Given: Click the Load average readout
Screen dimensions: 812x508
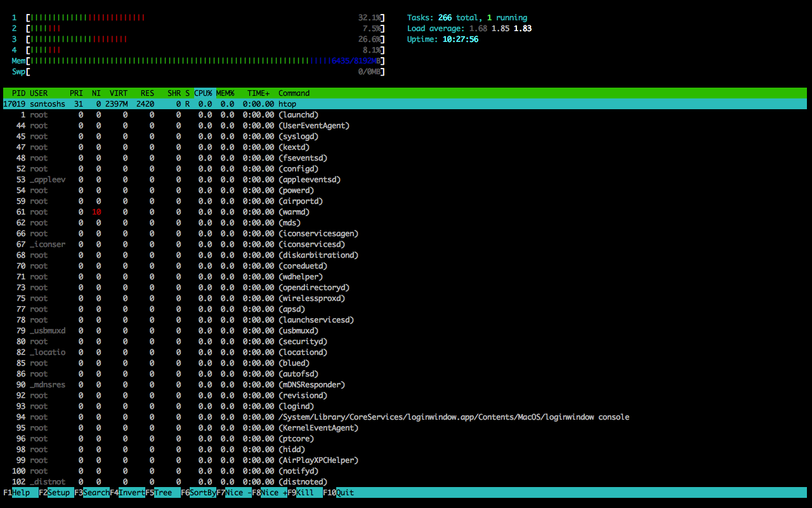Looking at the screenshot, I should (x=469, y=29).
